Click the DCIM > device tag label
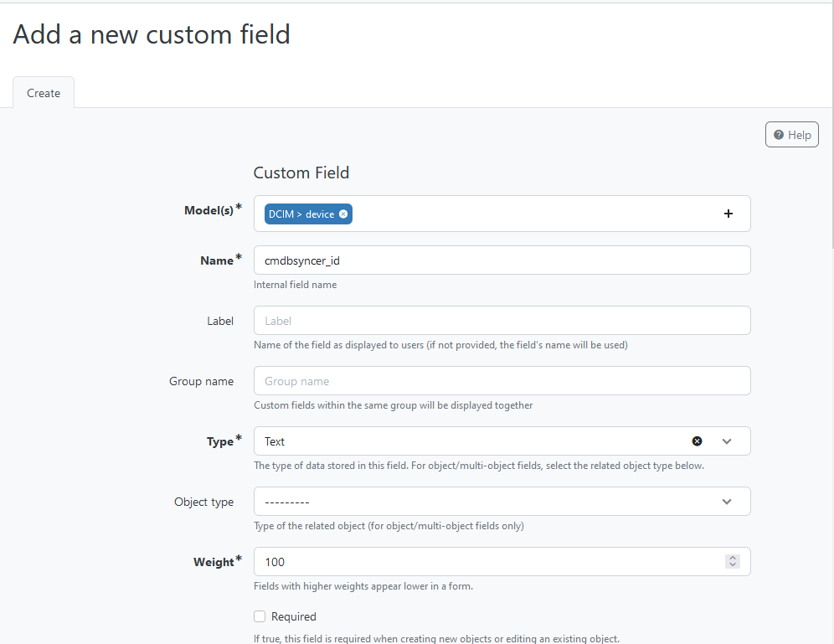This screenshot has height=644, width=834. point(301,214)
